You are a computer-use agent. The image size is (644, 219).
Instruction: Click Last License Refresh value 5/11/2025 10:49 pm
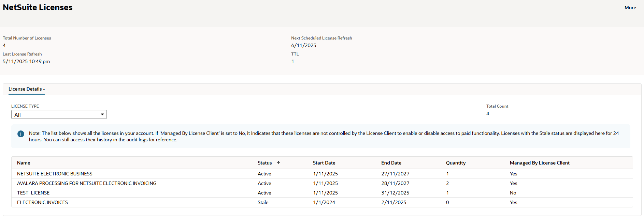pyautogui.click(x=26, y=61)
